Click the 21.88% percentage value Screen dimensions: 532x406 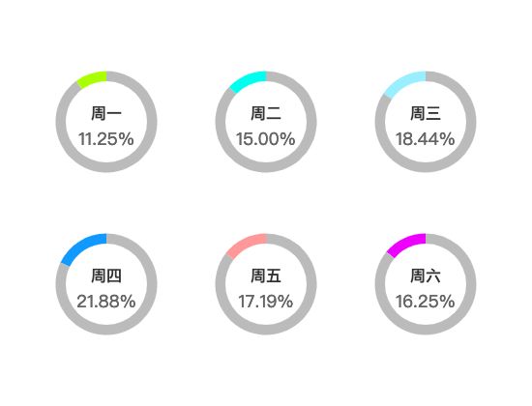coord(106,302)
